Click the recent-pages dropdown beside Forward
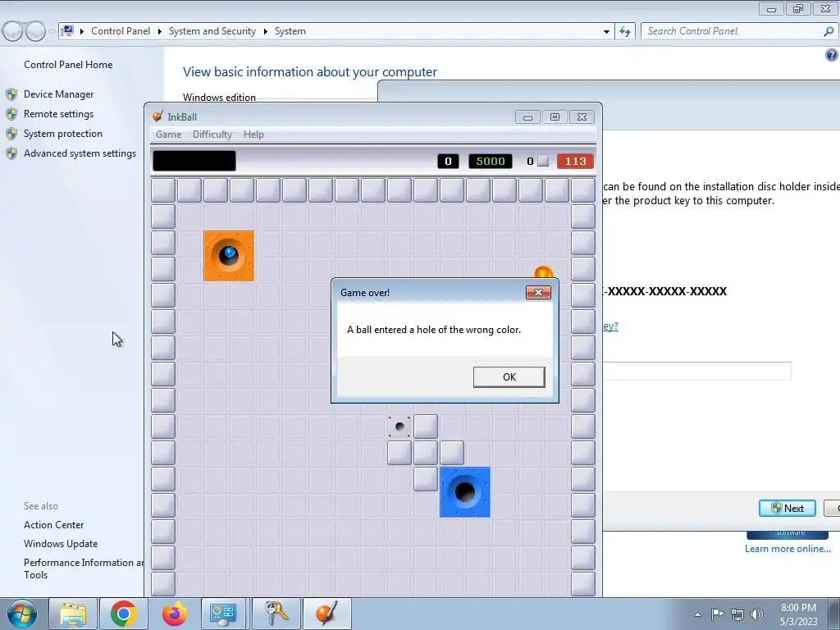 point(52,32)
